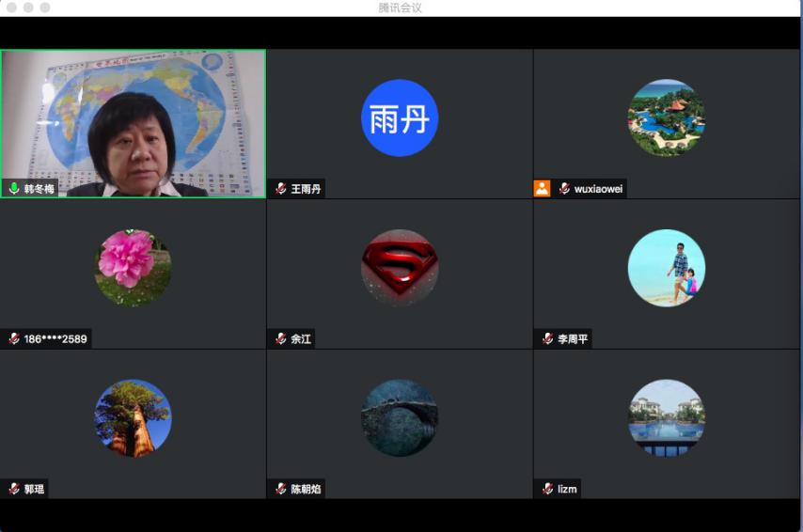Click muted microphone icon beside wuxiaowei
Image resolution: width=803 pixels, height=532 pixels.
[564, 189]
